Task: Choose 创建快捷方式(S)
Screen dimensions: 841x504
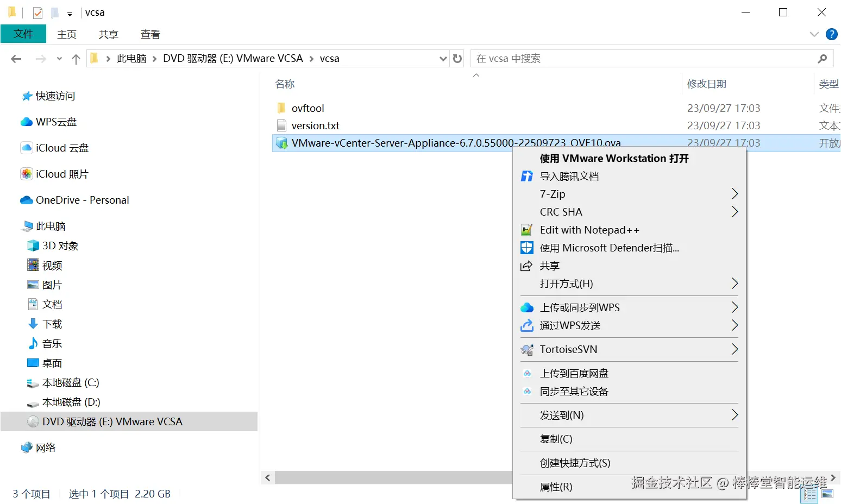Action: [630, 463]
